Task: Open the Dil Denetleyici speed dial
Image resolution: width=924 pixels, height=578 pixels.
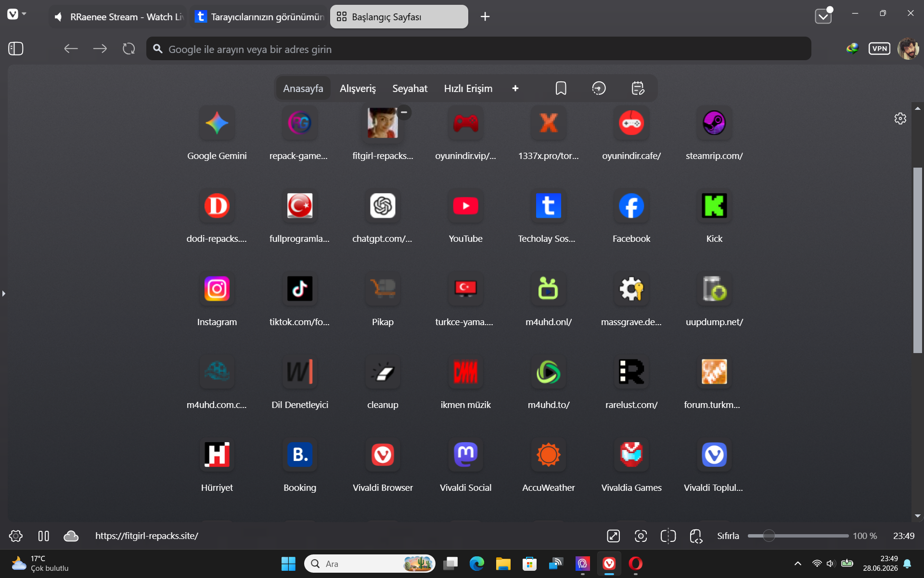Action: pyautogui.click(x=299, y=372)
